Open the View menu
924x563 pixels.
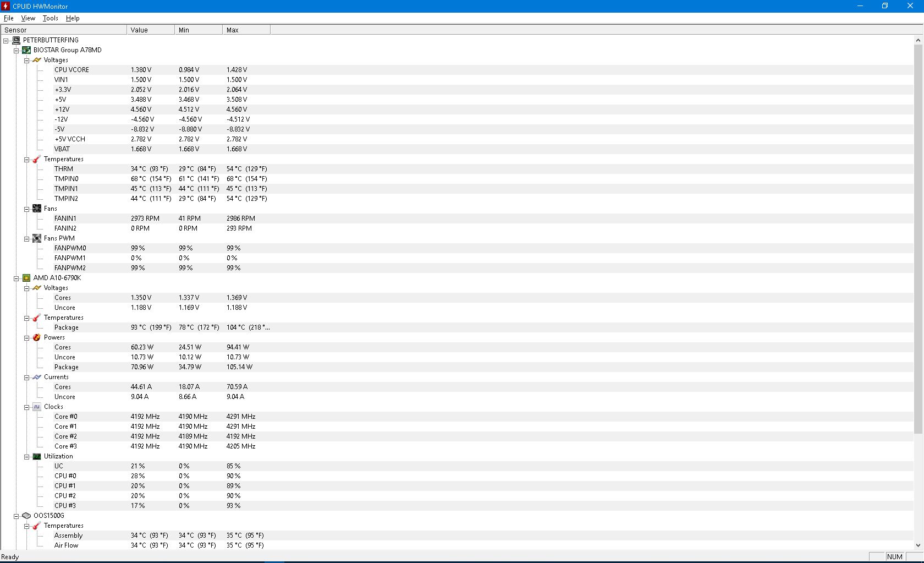[x=28, y=18]
